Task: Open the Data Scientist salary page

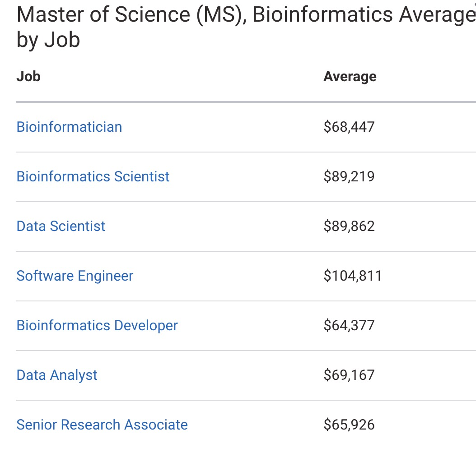Action: [61, 226]
